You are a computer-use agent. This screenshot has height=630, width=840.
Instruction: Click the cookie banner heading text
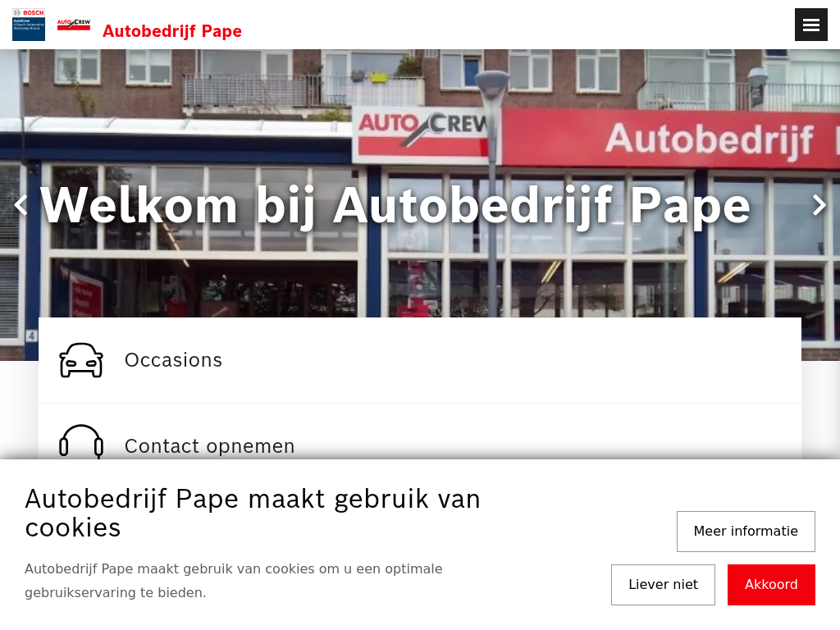click(253, 514)
